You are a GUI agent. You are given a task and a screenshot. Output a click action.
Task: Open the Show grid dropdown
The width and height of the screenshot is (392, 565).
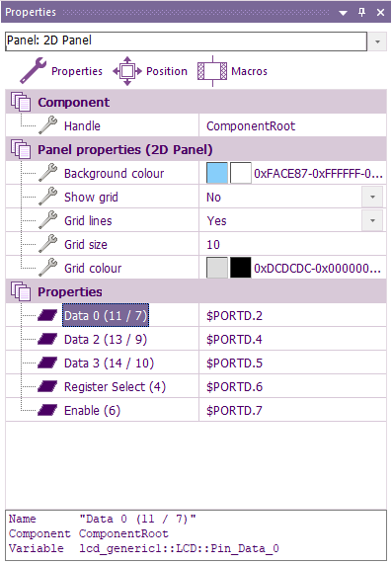pos(372,197)
